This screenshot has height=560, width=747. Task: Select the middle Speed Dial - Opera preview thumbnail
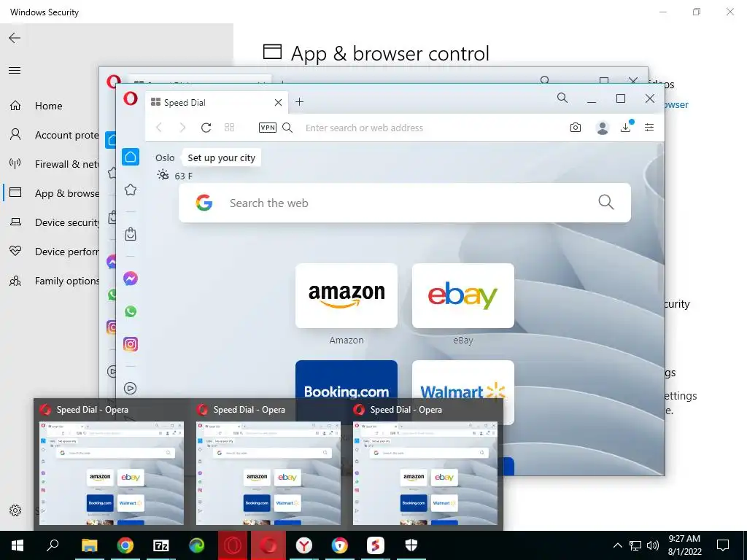(268, 472)
